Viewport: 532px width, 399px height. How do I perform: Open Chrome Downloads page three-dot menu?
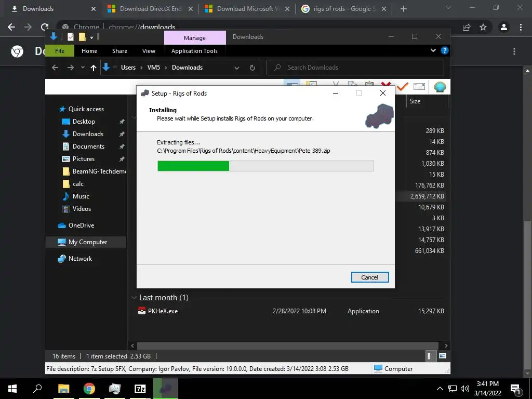(514, 51)
